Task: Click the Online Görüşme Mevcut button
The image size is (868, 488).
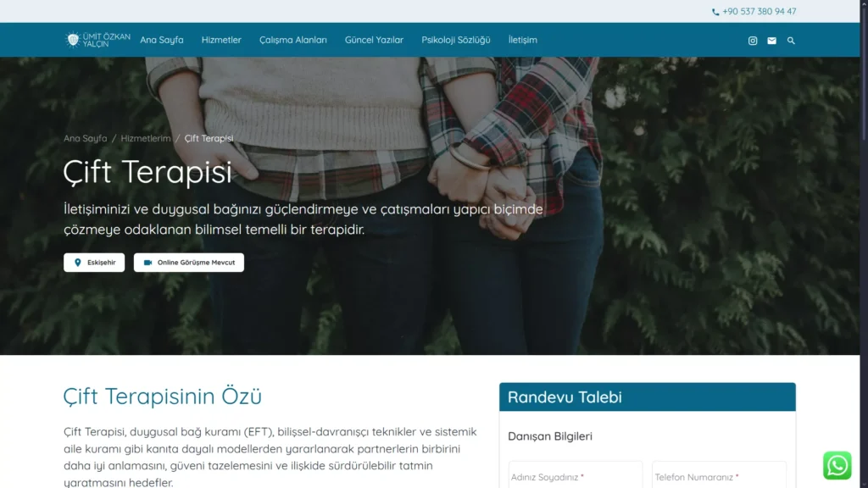Action: tap(189, 263)
